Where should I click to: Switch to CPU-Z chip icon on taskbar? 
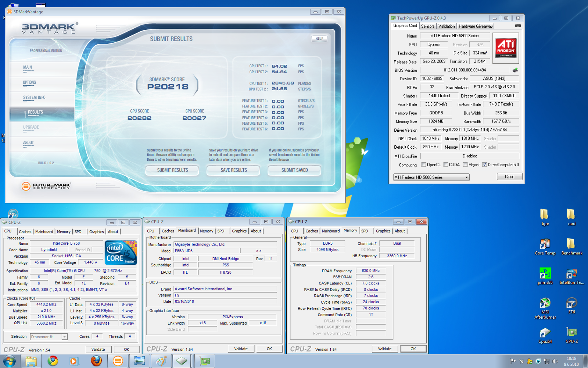coord(182,361)
